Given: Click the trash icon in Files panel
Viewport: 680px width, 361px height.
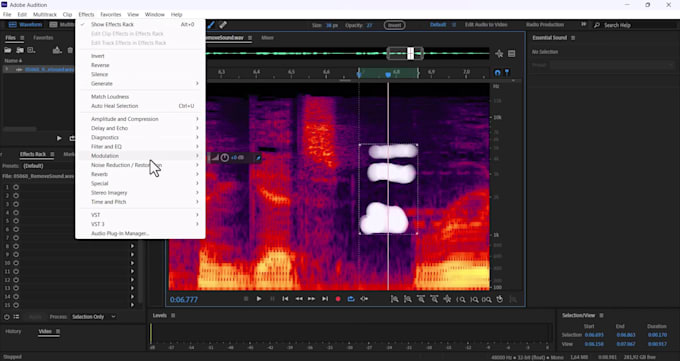Looking at the screenshot, I should click(x=70, y=51).
